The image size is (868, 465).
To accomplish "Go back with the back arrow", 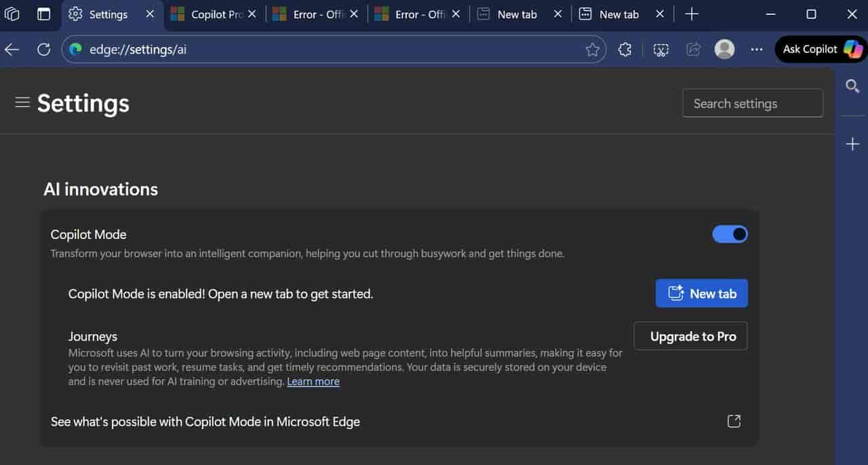I will pyautogui.click(x=12, y=49).
